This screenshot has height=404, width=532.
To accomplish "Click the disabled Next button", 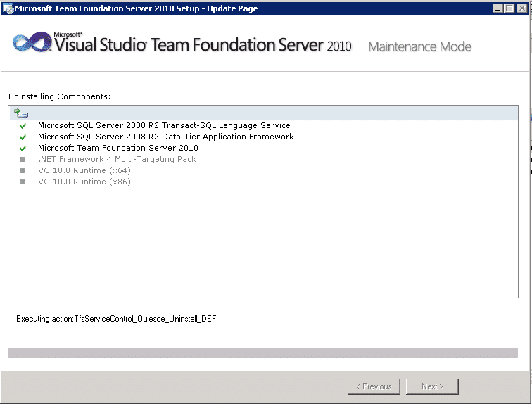I will coord(432,386).
